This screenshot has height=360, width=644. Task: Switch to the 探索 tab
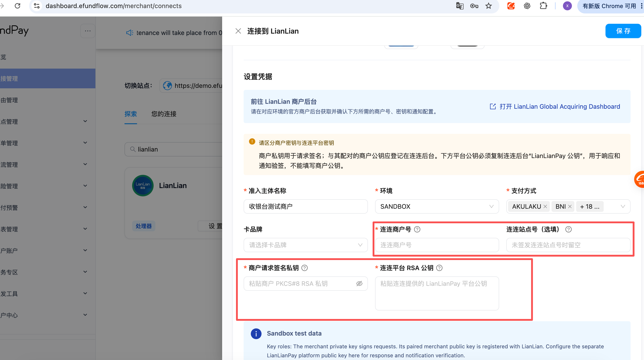131,114
